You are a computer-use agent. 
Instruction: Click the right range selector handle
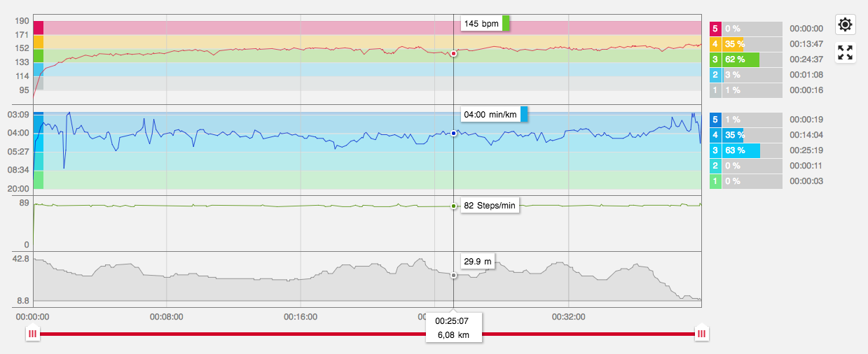tap(701, 334)
